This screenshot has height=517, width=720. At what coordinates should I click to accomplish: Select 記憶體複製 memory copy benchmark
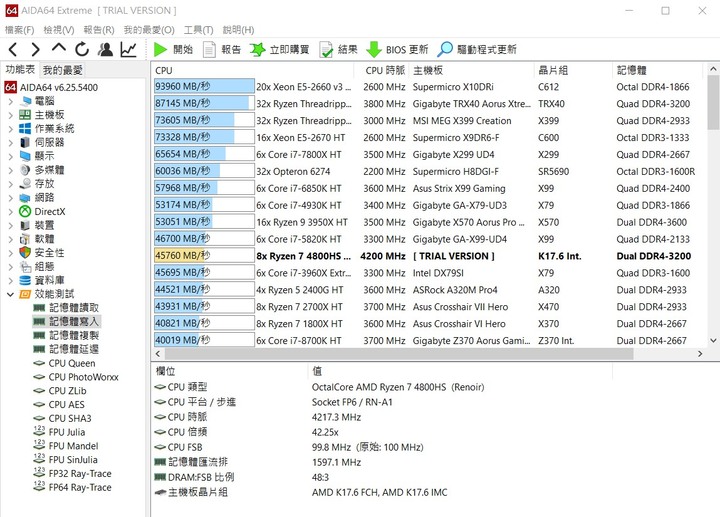[66, 335]
